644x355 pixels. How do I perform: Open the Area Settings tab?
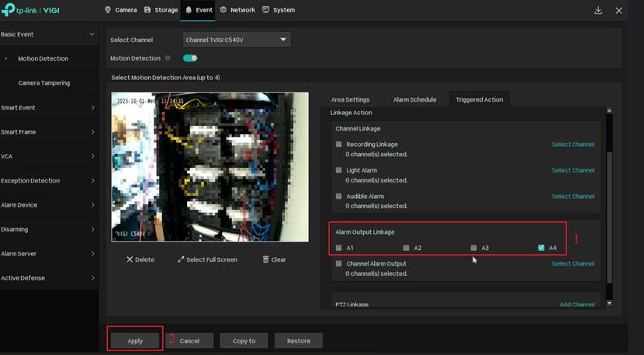(350, 99)
